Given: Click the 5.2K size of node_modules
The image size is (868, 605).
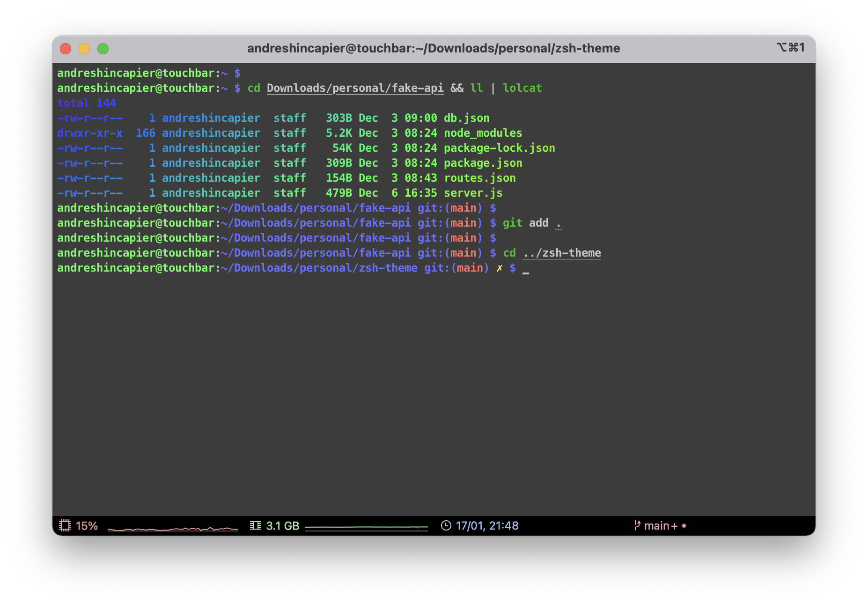Looking at the screenshot, I should click(x=339, y=133).
